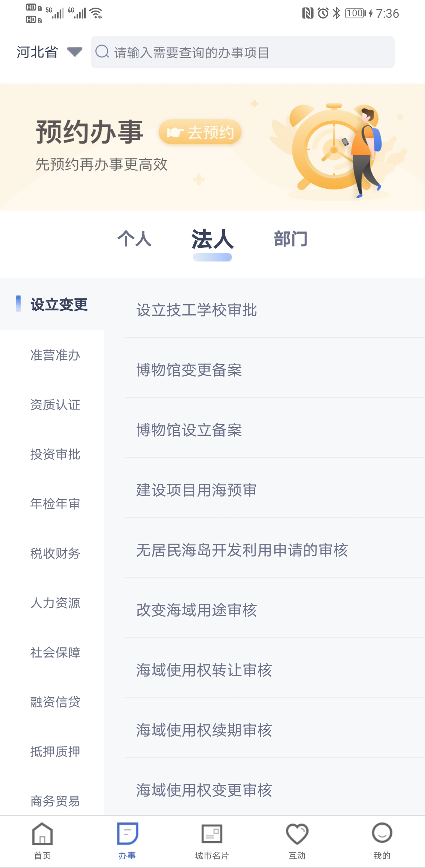Select the 法人 tab

(212, 239)
